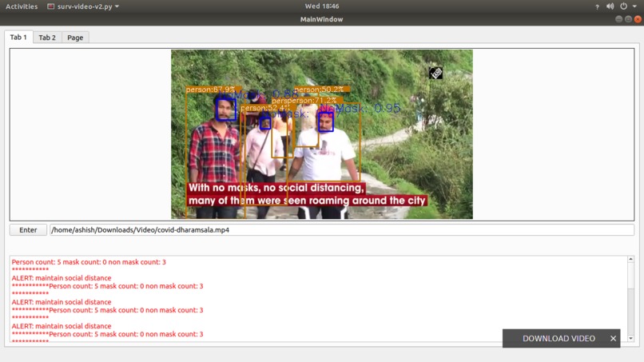The width and height of the screenshot is (644, 362).
Task: Switch to Tab 1
Action: pos(18,37)
